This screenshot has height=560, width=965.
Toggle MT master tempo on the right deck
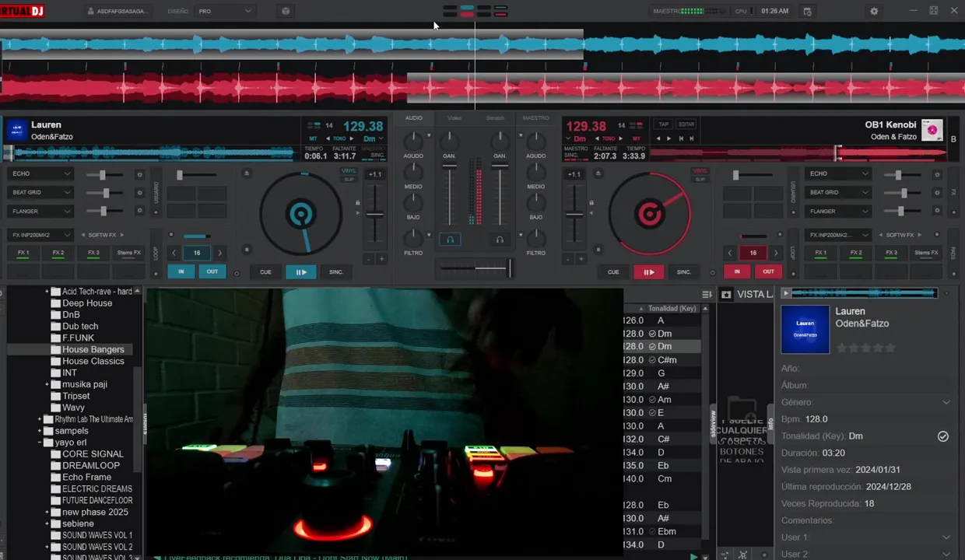637,138
